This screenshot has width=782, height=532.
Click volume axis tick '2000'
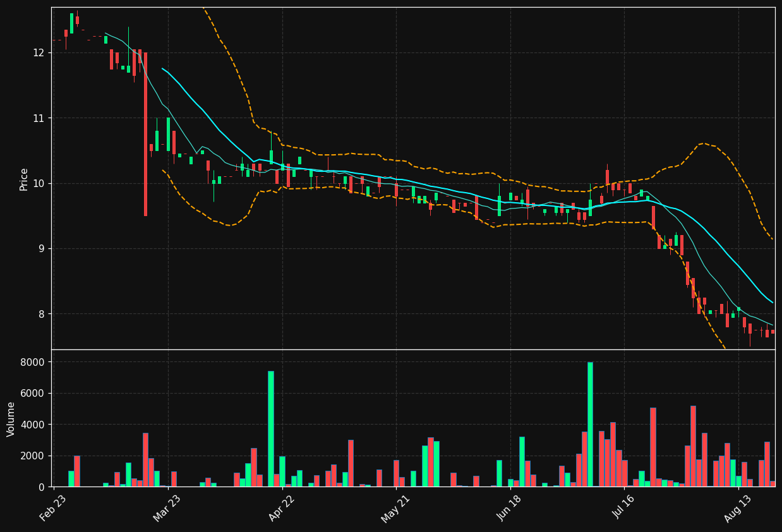pyautogui.click(x=33, y=456)
